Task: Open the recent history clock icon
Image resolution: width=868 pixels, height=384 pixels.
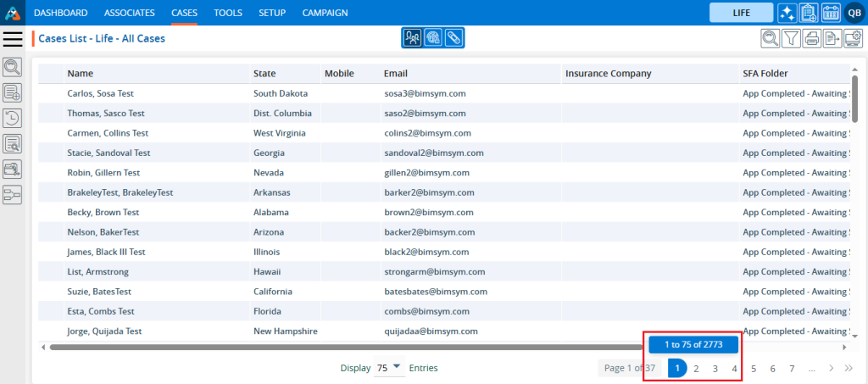Action: (x=13, y=118)
